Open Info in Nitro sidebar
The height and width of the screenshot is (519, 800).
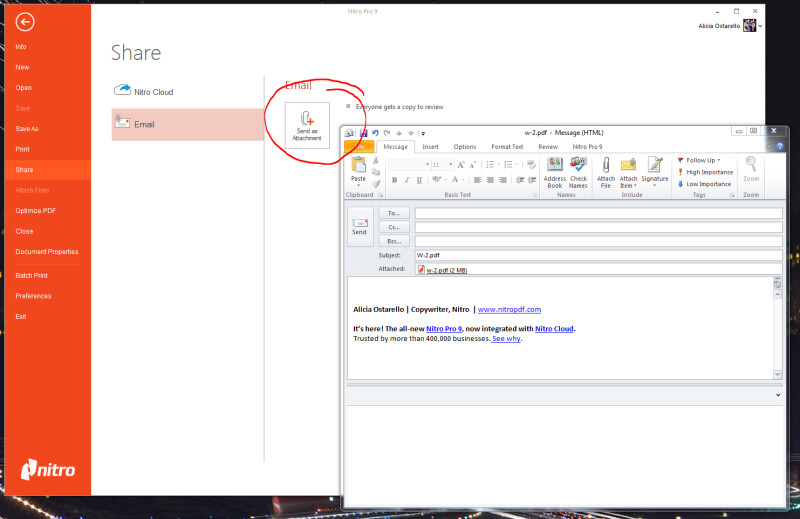coord(21,46)
